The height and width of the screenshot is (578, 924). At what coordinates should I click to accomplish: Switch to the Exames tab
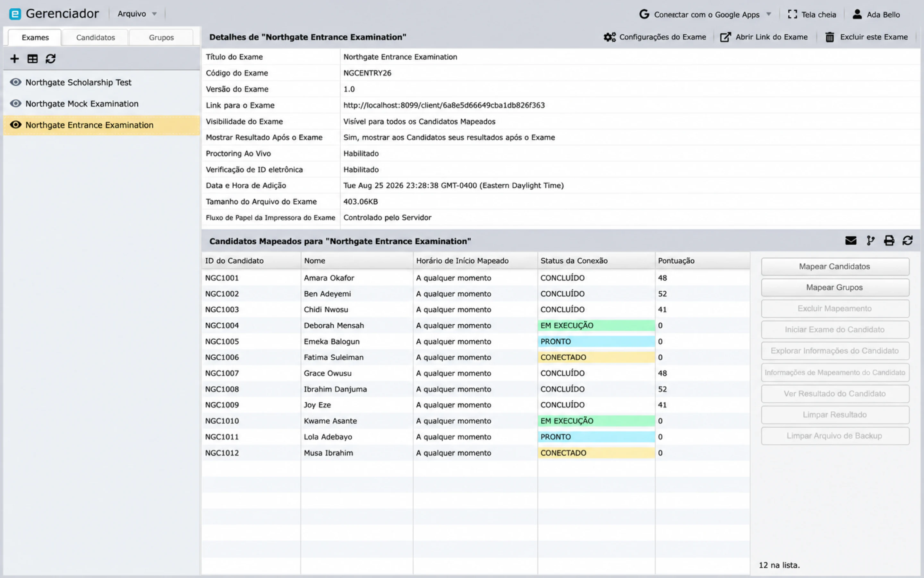[35, 38]
